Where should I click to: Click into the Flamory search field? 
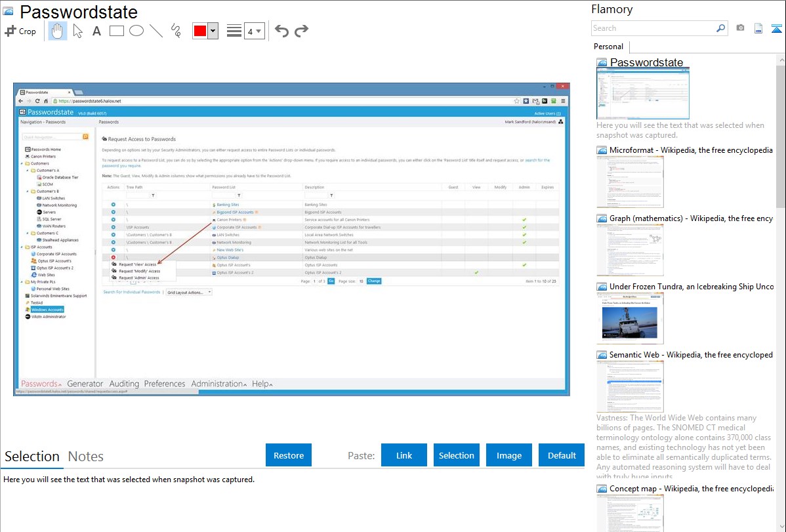(653, 28)
